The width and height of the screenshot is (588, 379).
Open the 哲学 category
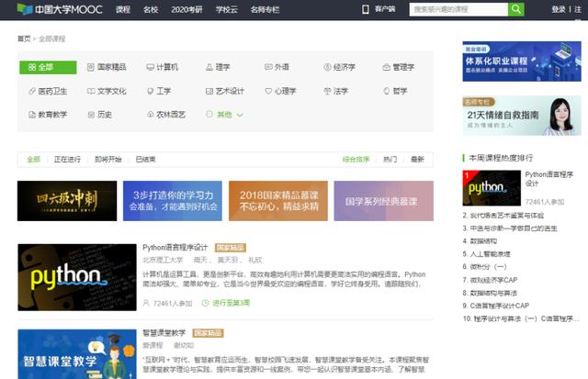point(396,92)
